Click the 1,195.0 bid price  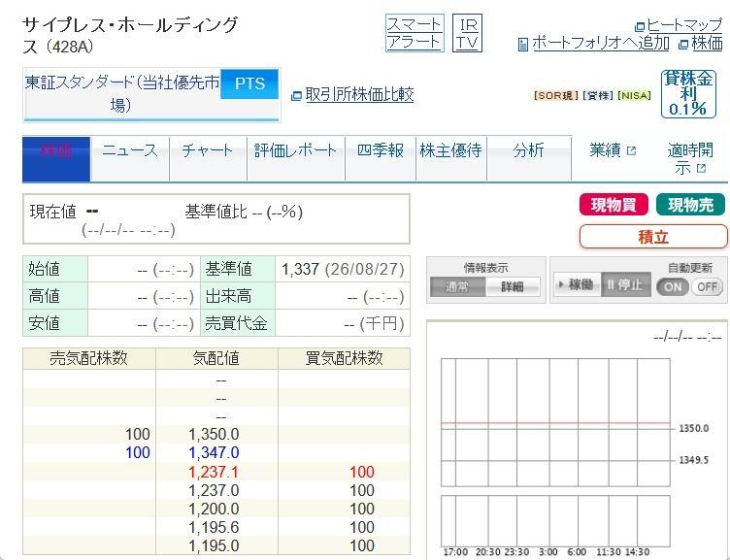214,545
